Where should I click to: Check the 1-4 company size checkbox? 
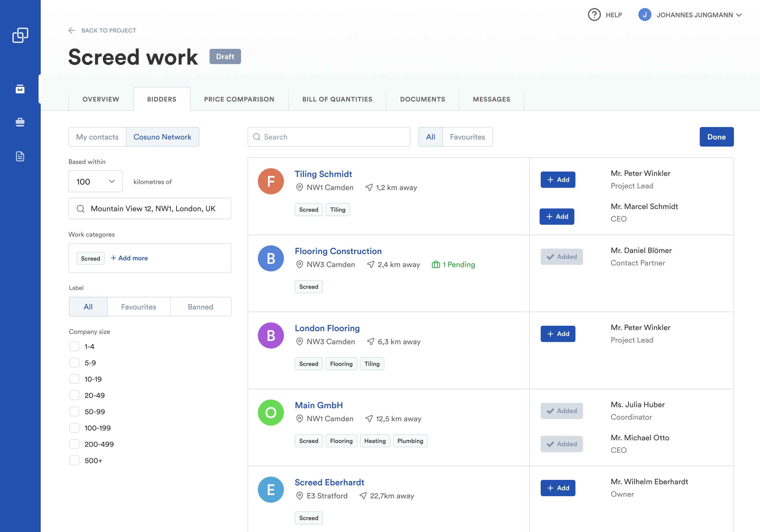click(74, 346)
